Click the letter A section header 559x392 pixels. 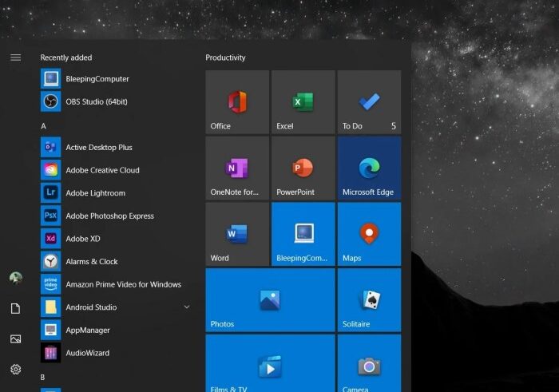[43, 126]
